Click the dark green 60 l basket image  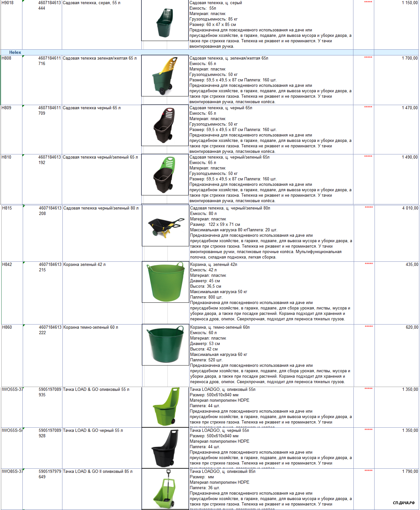(166, 345)
